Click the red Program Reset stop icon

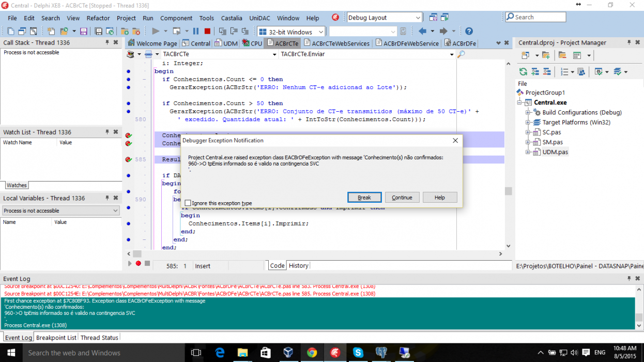coord(207,31)
